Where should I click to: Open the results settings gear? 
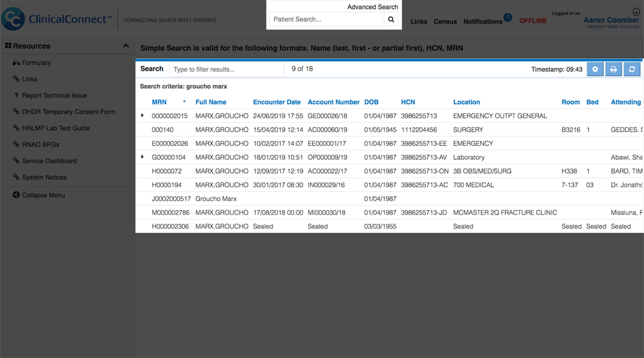click(595, 69)
